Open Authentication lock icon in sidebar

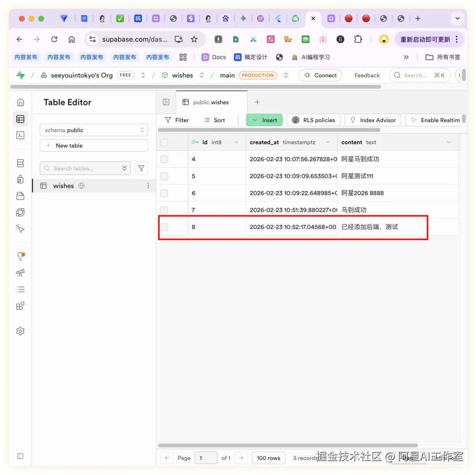(20, 180)
